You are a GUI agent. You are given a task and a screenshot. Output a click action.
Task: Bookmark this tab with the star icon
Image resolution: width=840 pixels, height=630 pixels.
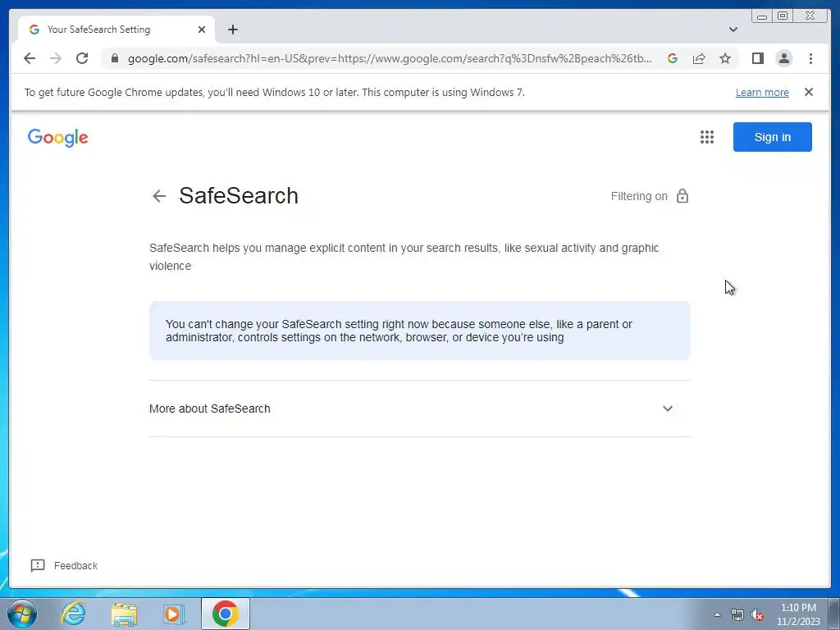click(725, 58)
